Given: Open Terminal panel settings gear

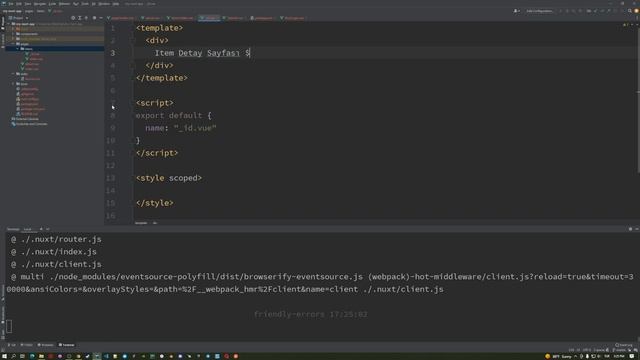Looking at the screenshot, I should point(630,229).
